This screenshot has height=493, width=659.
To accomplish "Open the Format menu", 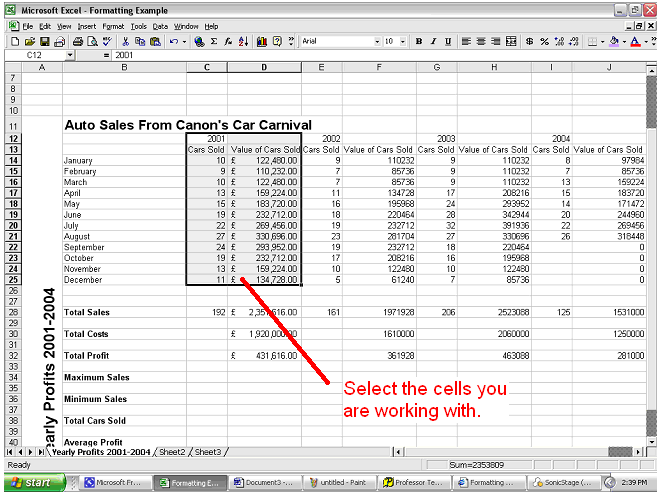I will (x=111, y=26).
